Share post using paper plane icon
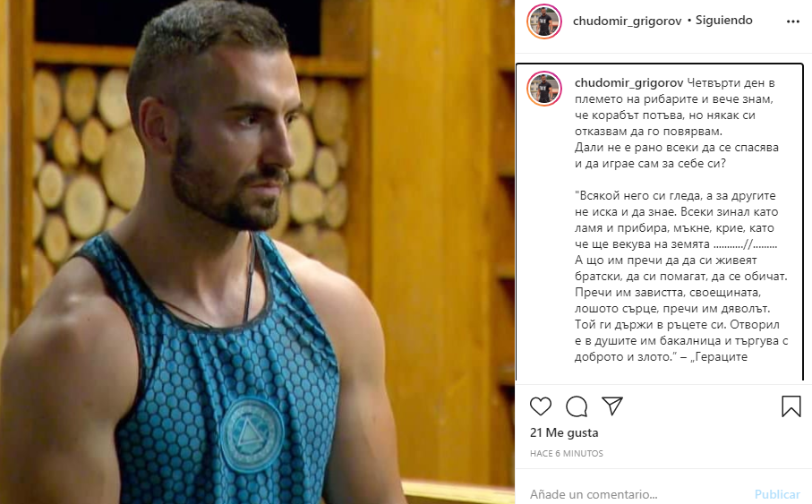Image resolution: width=812 pixels, height=504 pixels. tap(612, 406)
